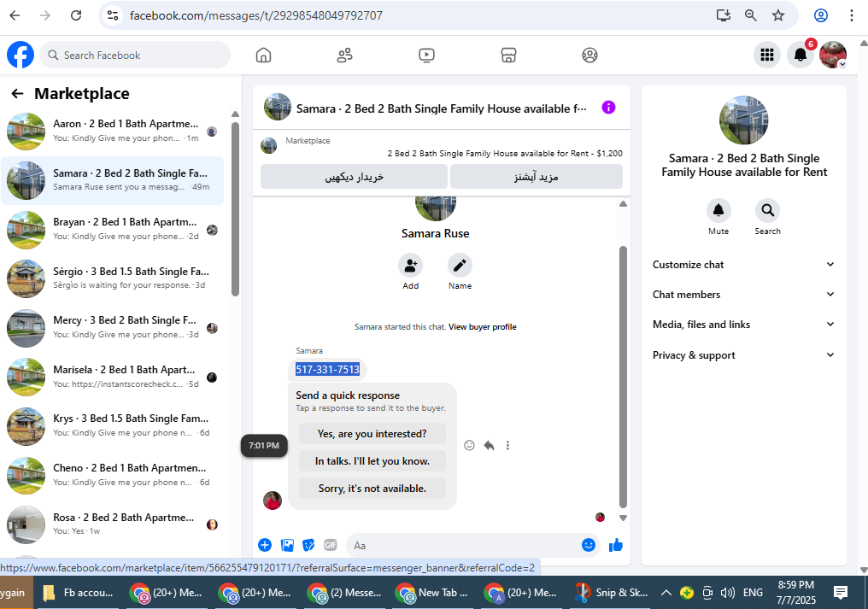Click the خریدار دیکھیں button
The image size is (868, 609).
[354, 177]
